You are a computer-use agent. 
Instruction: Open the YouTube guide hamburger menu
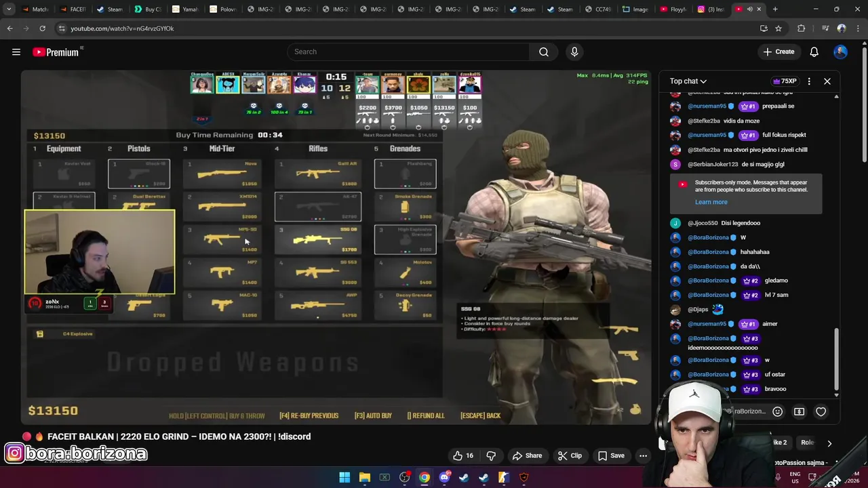[x=16, y=52]
